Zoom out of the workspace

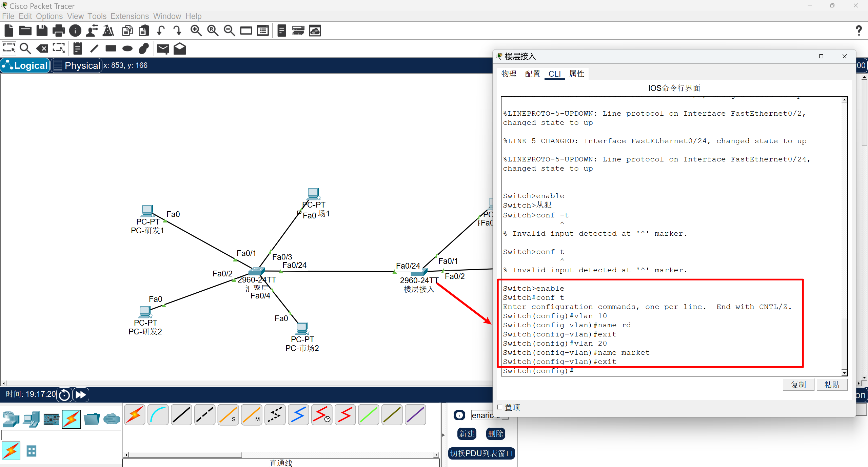coord(229,31)
